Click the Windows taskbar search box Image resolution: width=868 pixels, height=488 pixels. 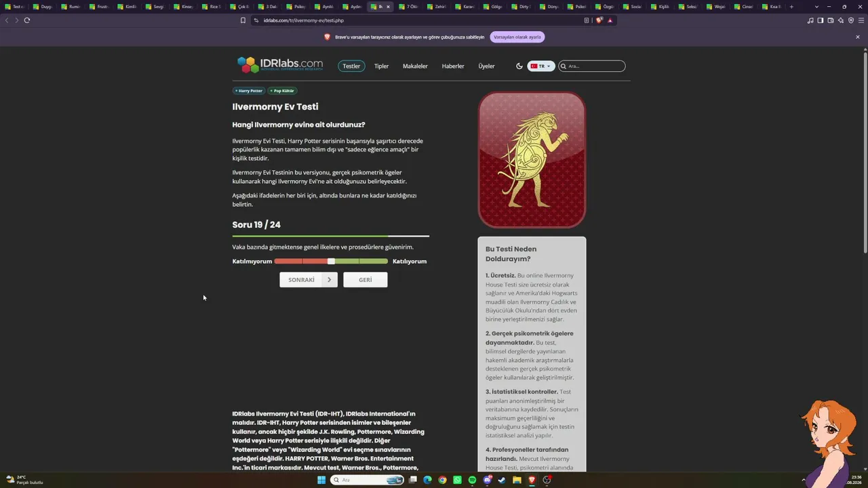367,480
